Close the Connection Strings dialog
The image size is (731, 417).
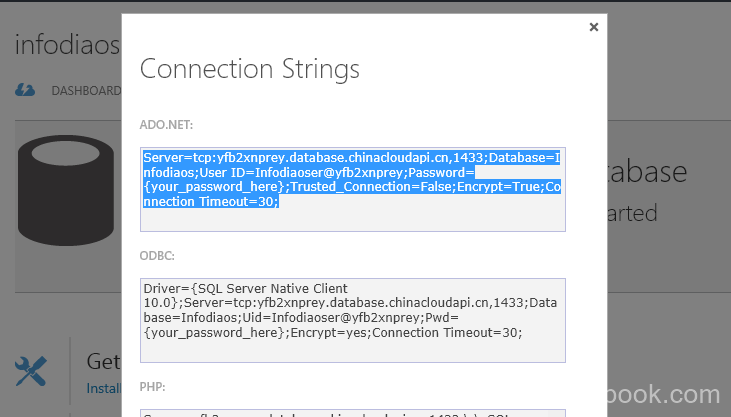pyautogui.click(x=594, y=27)
